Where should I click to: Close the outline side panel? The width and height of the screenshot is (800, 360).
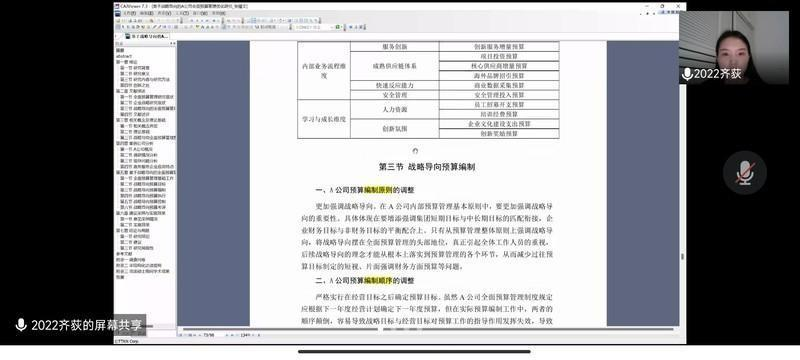click(174, 44)
